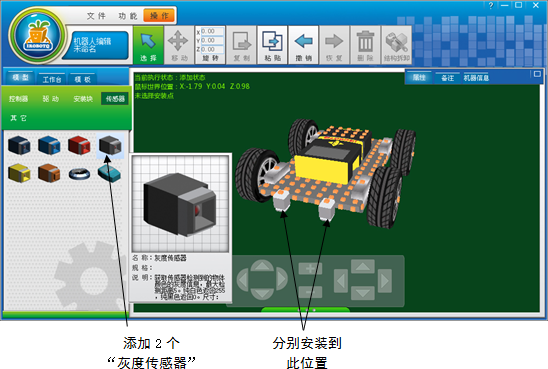
Task: Pan view down with square arrow button
Action: tap(363, 293)
